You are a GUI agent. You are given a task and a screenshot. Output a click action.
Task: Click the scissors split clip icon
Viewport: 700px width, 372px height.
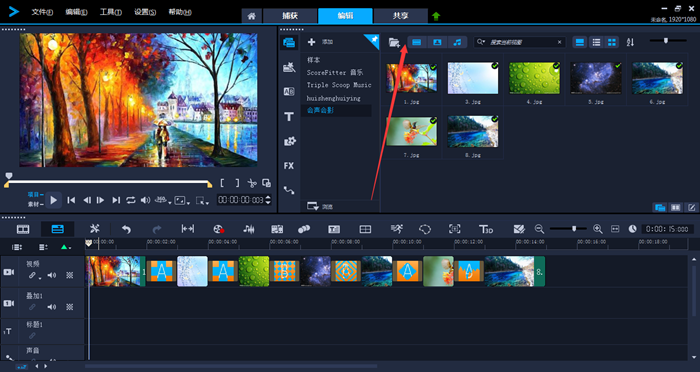(252, 183)
